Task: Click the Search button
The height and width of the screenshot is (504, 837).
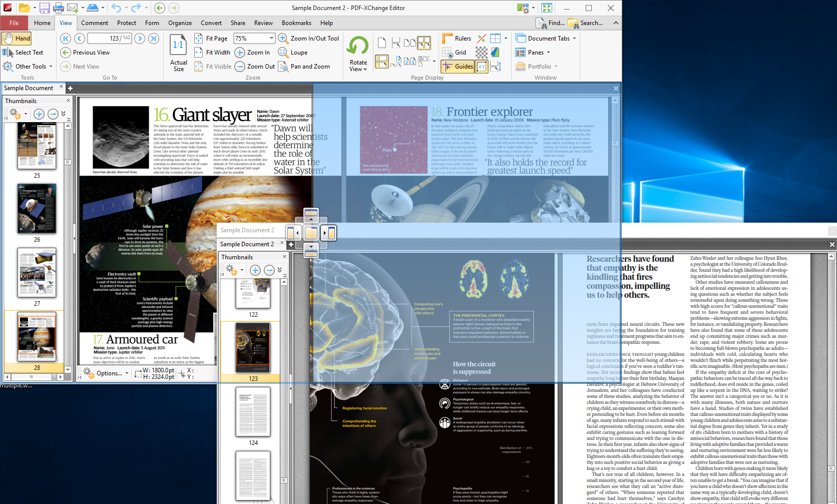Action: coord(585,23)
